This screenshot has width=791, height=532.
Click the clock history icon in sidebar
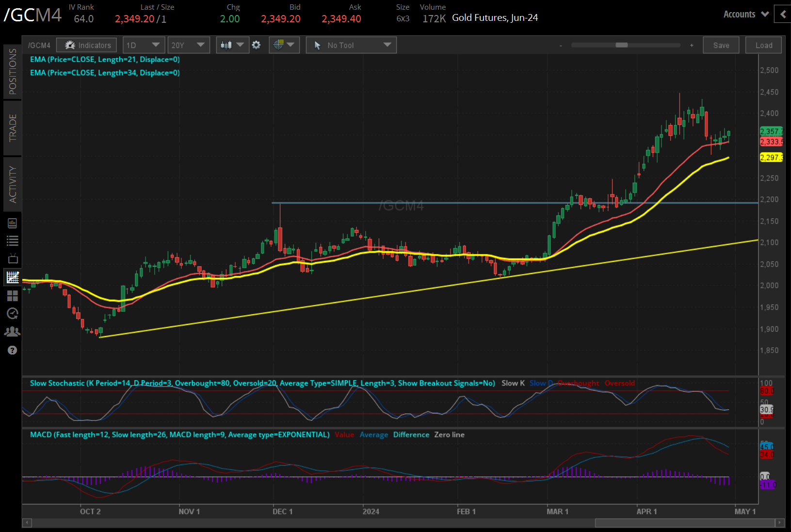pyautogui.click(x=12, y=313)
